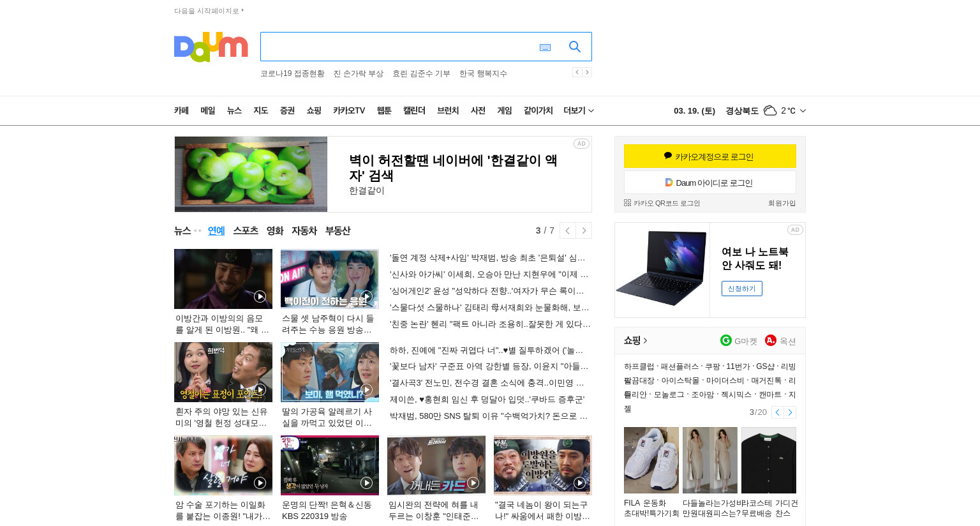Switch to the 자동차 news tab
Screen dimensions: 980x526
pos(304,230)
